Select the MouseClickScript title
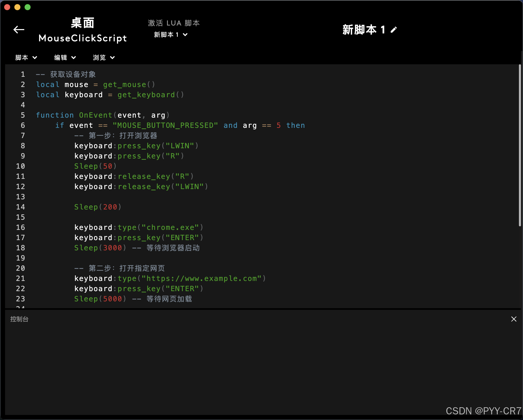 (x=82, y=38)
